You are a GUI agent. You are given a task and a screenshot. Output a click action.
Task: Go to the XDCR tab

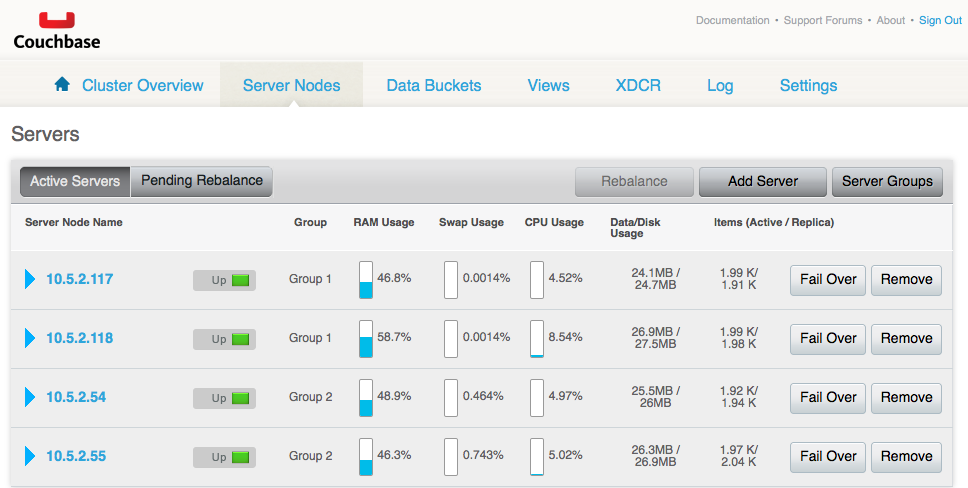click(x=638, y=86)
